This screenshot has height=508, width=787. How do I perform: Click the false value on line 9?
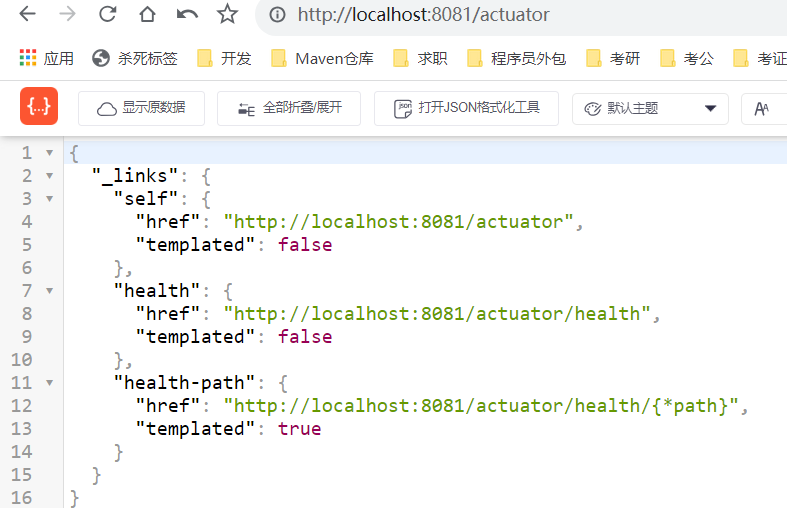coord(305,337)
